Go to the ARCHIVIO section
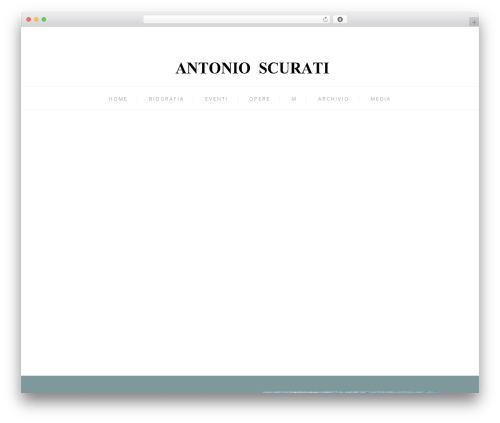This screenshot has width=500, height=423. 333,99
